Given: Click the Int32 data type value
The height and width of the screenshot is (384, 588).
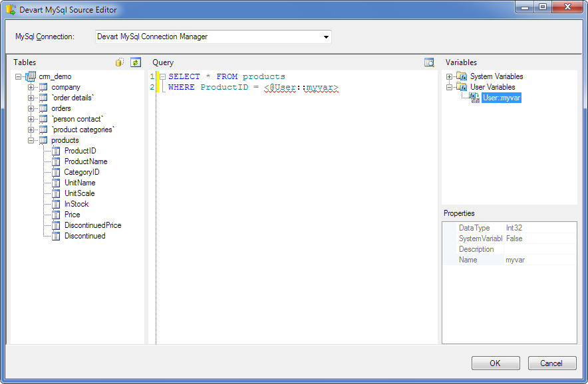Looking at the screenshot, I should [514, 228].
